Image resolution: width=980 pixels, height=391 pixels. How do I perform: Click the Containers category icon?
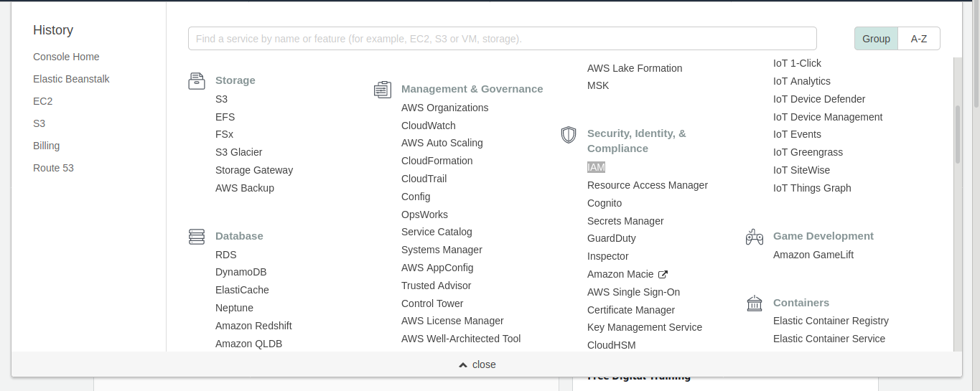pos(755,303)
